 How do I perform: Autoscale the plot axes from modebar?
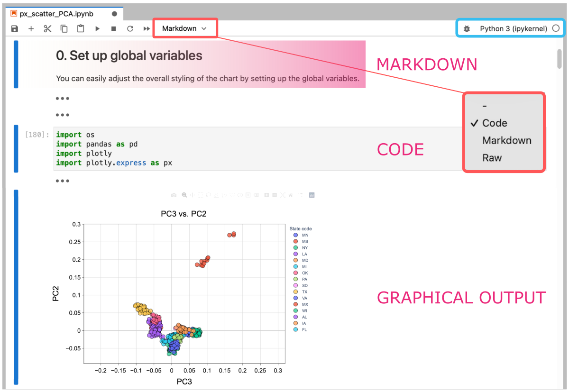point(283,195)
